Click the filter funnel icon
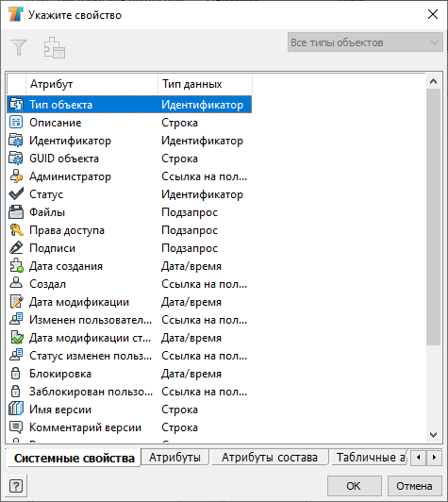The width and height of the screenshot is (448, 502). click(x=19, y=47)
